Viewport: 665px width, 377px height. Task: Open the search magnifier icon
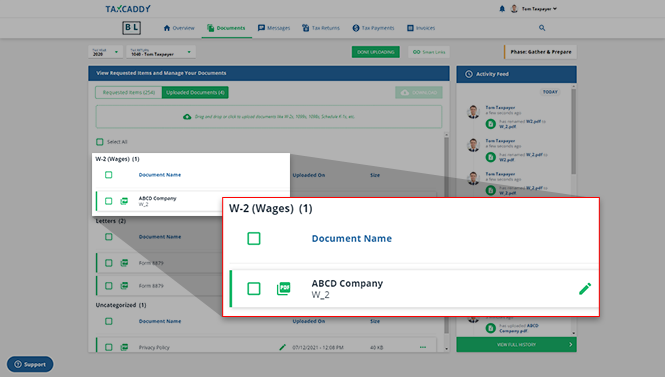tap(542, 28)
